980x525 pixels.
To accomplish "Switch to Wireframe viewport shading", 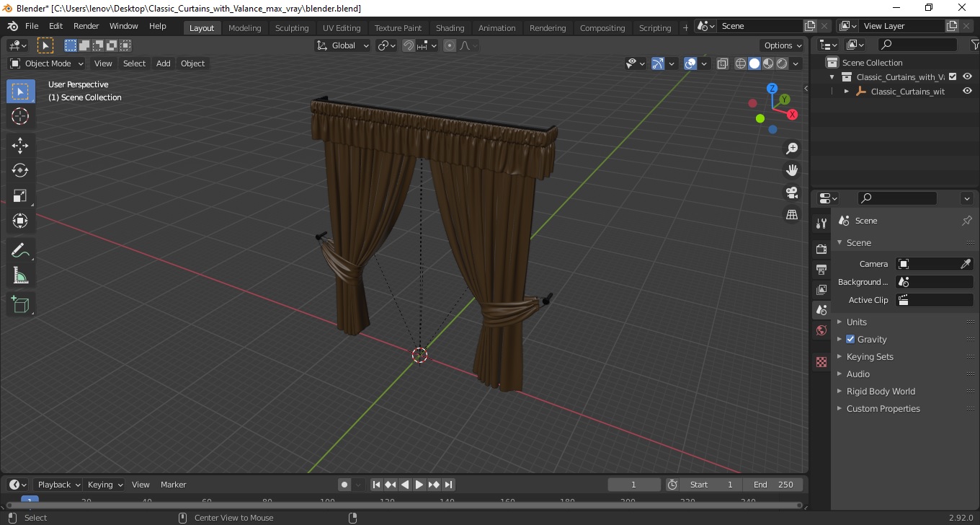I will [741, 63].
